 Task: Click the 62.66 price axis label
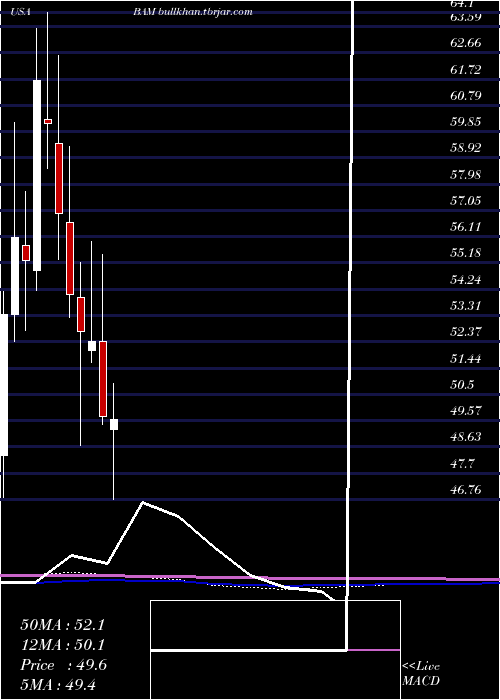[466, 43]
